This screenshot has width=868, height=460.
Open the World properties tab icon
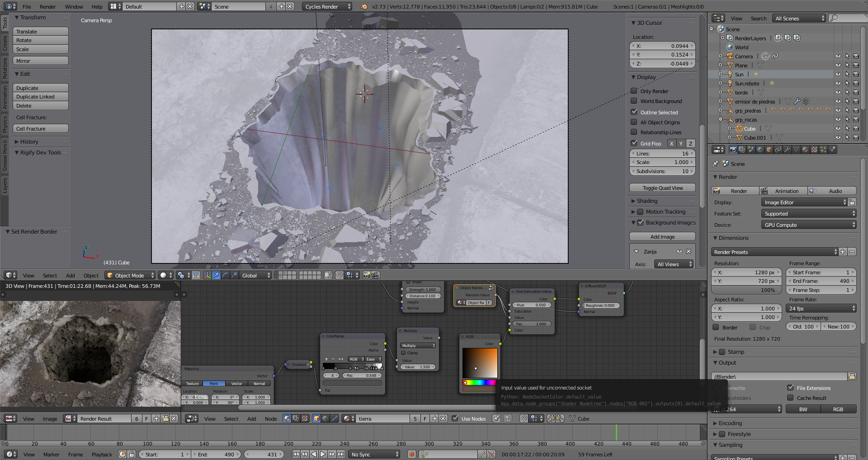[760, 150]
